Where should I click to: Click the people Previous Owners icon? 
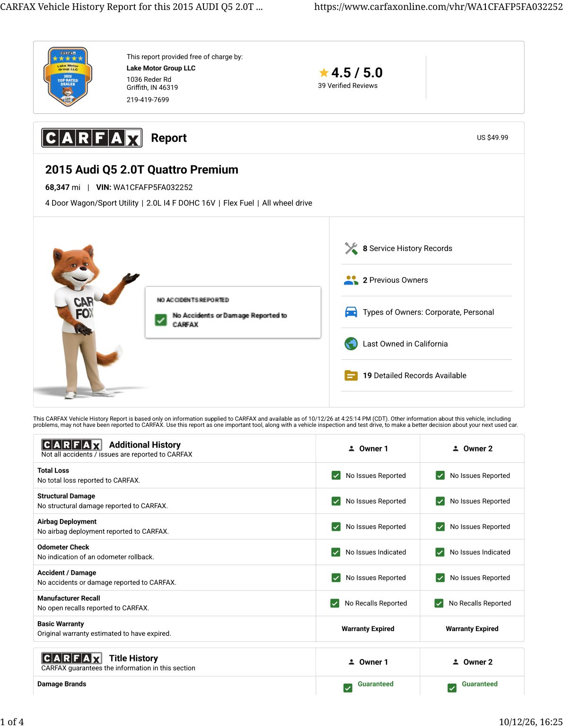click(x=351, y=280)
